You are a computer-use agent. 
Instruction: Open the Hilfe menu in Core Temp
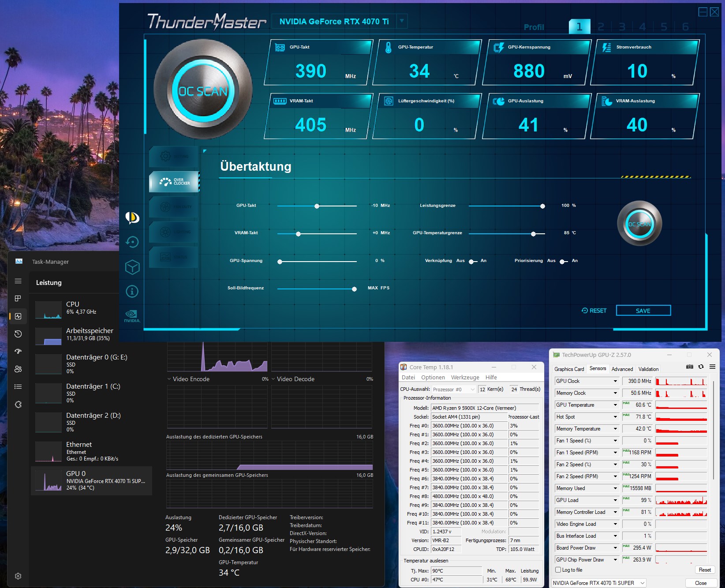pos(491,378)
